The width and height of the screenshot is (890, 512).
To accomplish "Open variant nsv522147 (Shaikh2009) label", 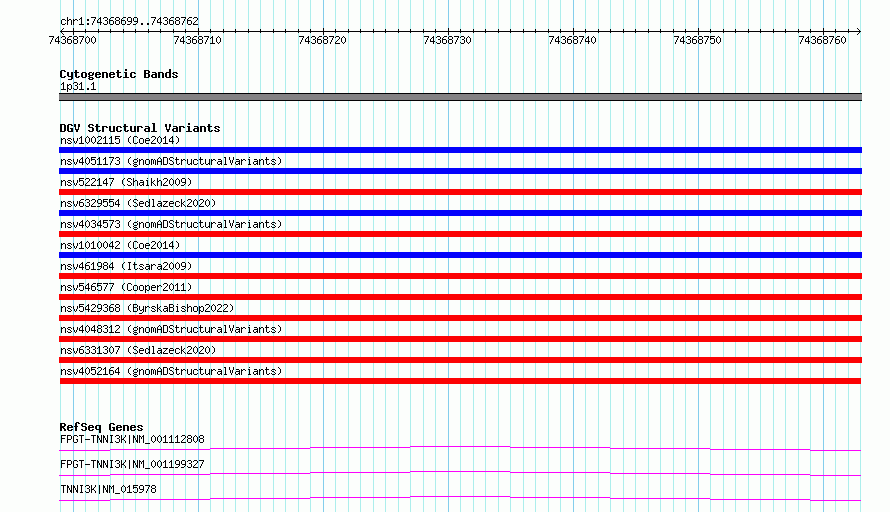I will click(126, 182).
